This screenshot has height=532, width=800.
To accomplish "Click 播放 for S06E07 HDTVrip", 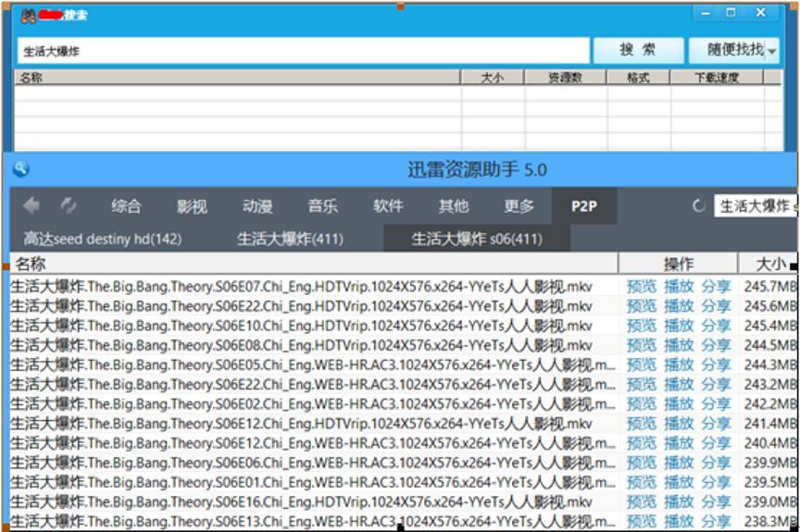I will 679,287.
